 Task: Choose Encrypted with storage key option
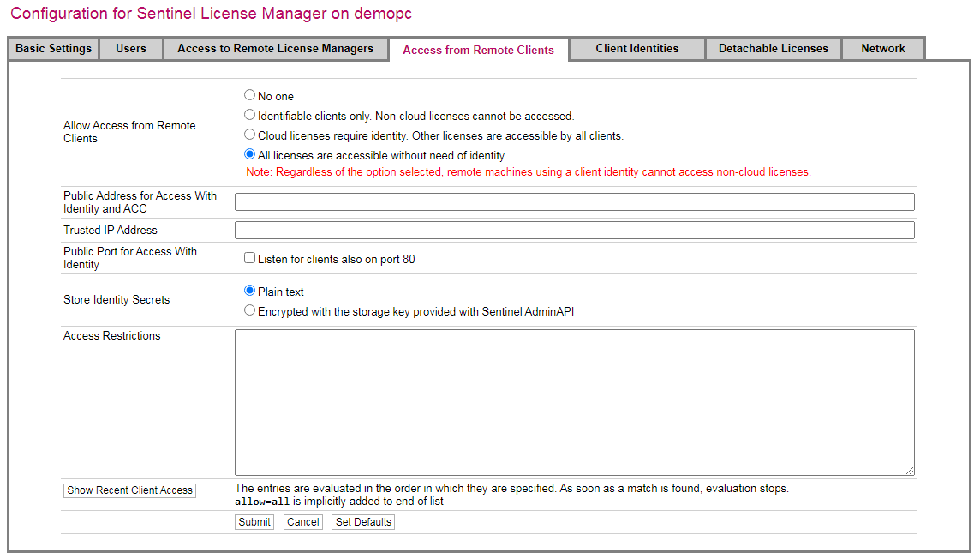pyautogui.click(x=250, y=310)
